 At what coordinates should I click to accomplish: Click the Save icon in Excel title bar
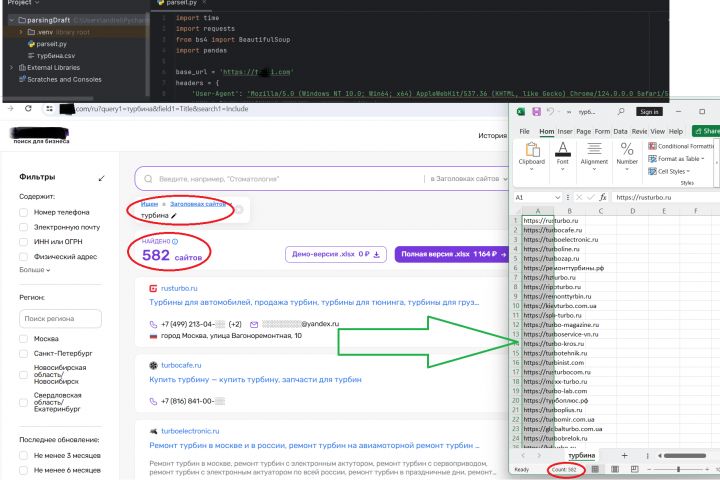[x=536, y=111]
